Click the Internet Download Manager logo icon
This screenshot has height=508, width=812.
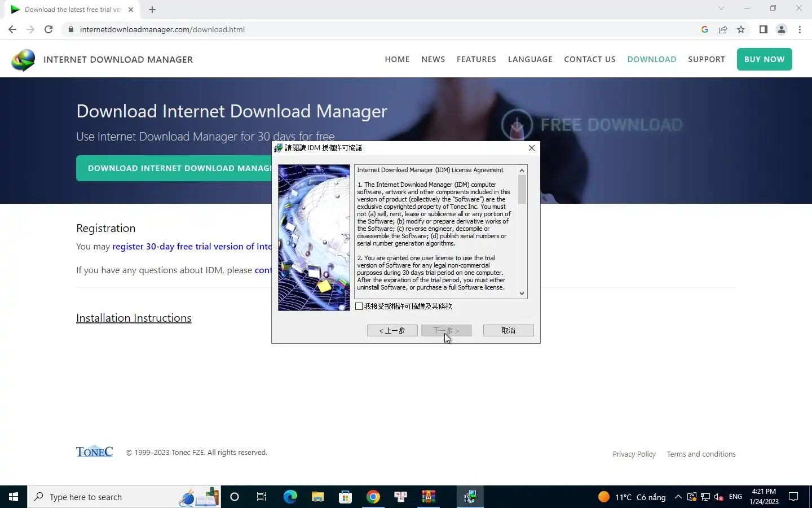23,60
